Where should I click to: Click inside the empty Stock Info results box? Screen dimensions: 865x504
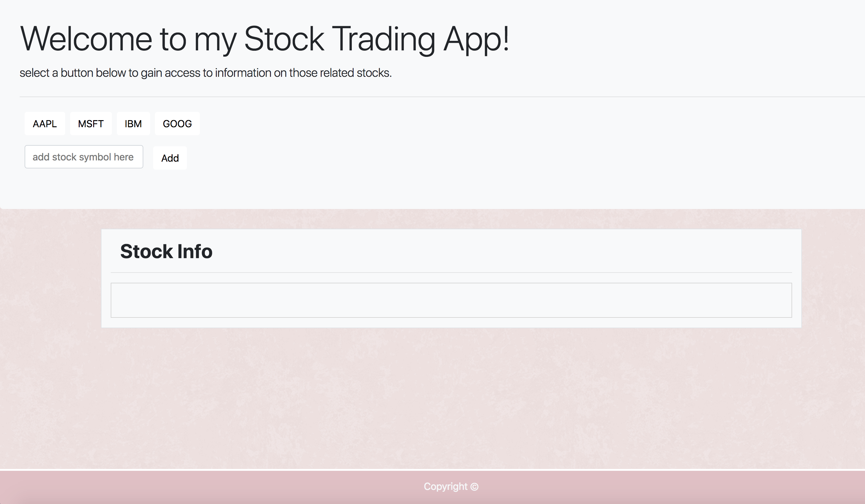click(x=451, y=300)
